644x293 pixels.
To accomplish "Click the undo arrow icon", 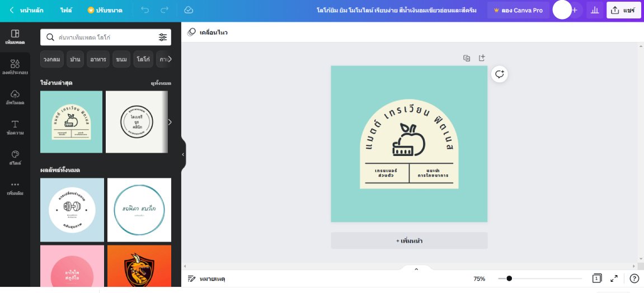I will (145, 10).
